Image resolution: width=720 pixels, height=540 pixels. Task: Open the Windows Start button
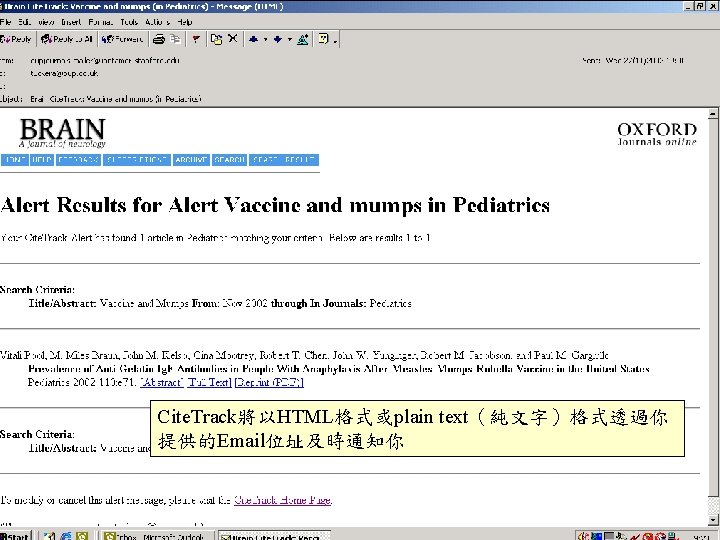click(x=16, y=536)
